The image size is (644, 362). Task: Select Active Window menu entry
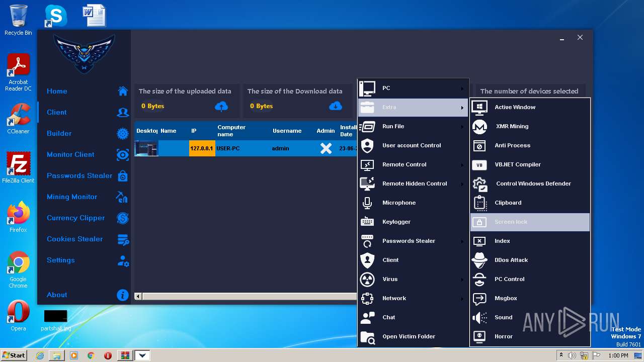(x=530, y=107)
